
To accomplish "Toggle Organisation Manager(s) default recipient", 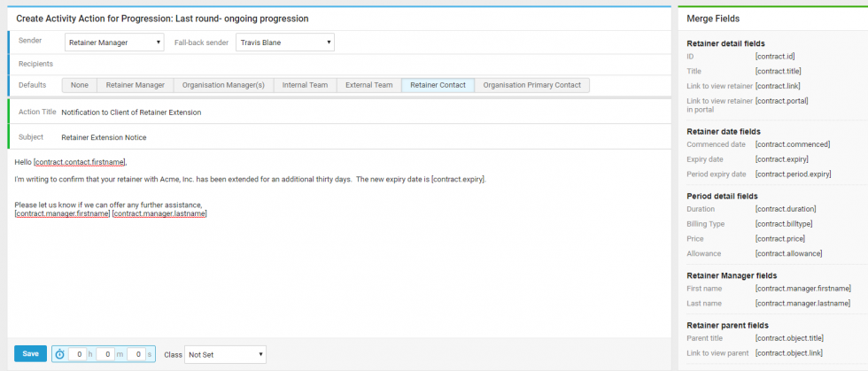I will (223, 85).
